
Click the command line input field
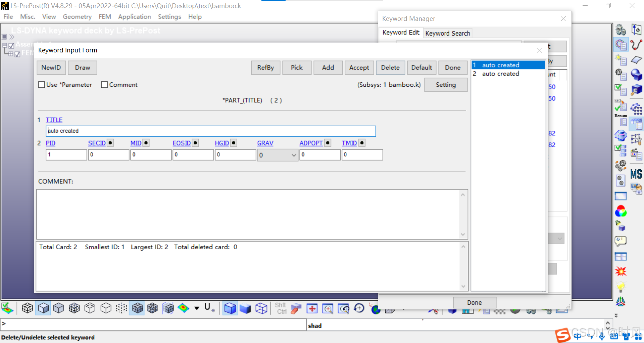click(x=153, y=324)
